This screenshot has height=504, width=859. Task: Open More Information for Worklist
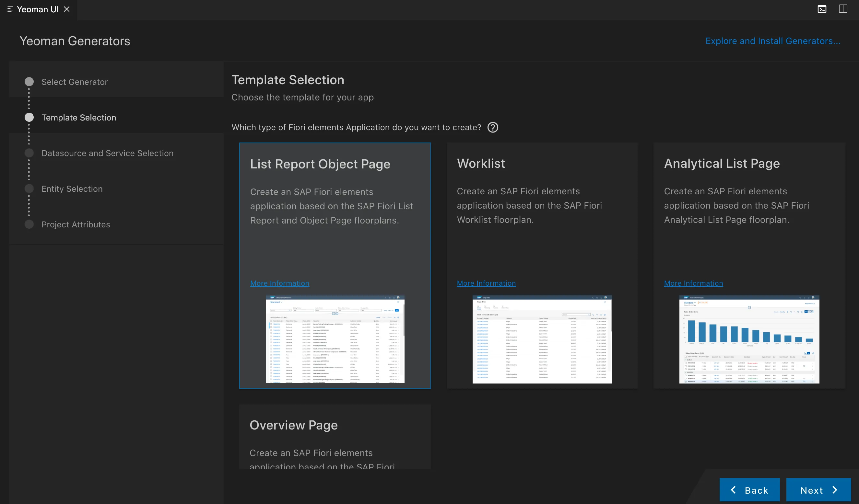click(486, 283)
